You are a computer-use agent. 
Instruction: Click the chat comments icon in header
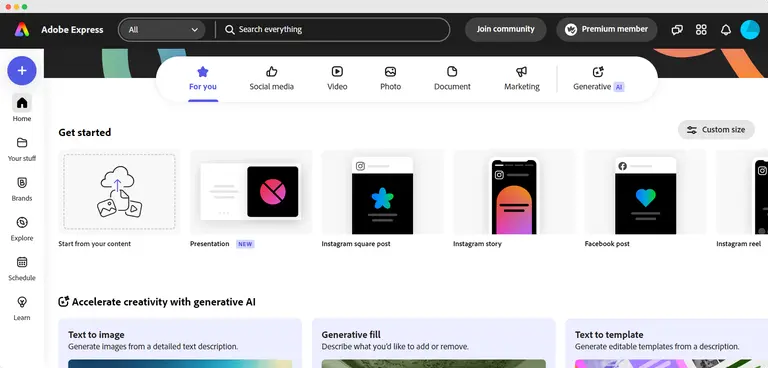677,29
